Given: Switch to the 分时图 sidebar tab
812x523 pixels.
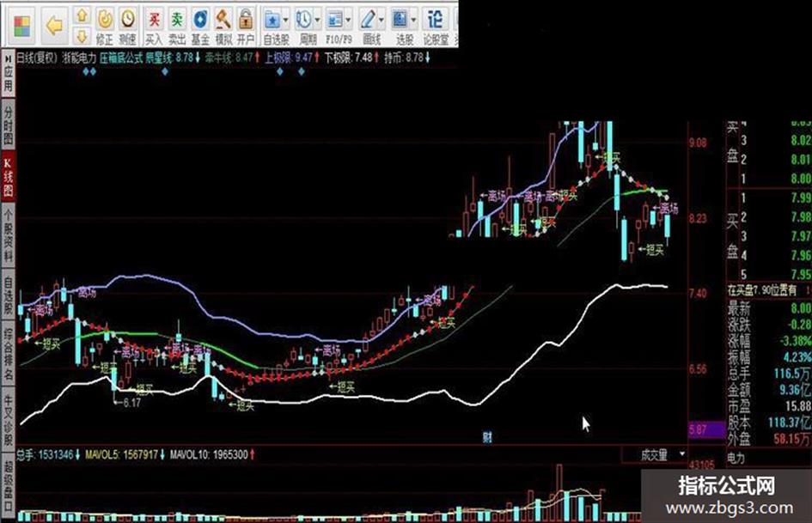Looking at the screenshot, I should coord(8,125).
